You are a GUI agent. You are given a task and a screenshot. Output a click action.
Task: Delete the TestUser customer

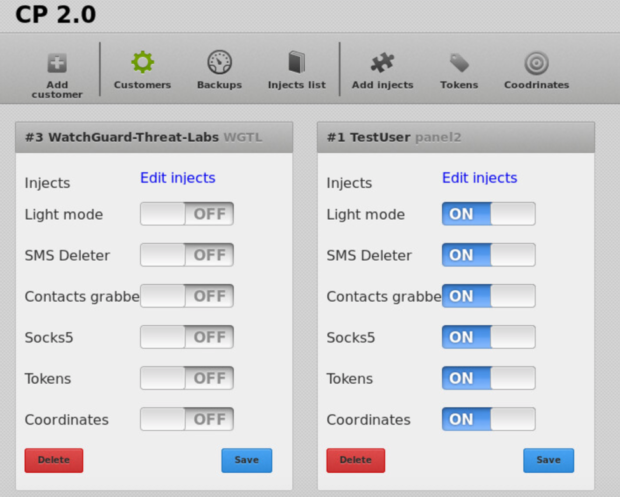(355, 460)
